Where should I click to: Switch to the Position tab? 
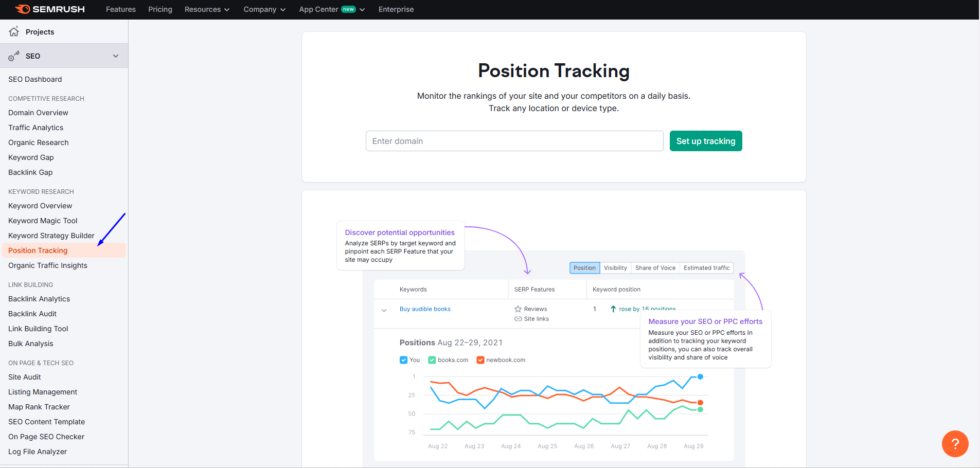[x=584, y=268]
